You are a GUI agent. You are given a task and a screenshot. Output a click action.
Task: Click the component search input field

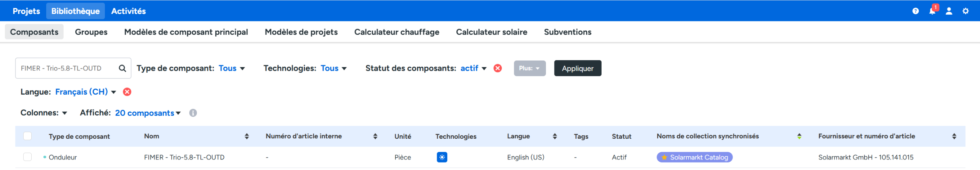point(67,68)
